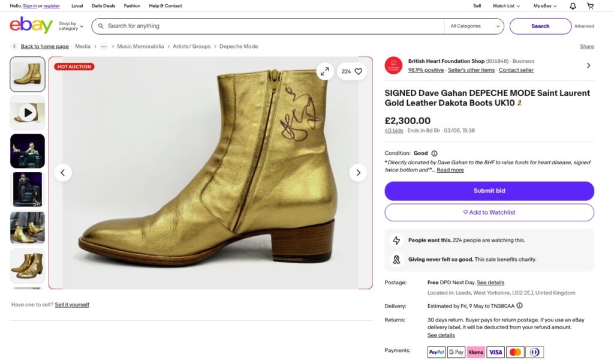The height and width of the screenshot is (364, 614).
Task: Click the Depeche Mode breadcrumb
Action: tap(239, 46)
